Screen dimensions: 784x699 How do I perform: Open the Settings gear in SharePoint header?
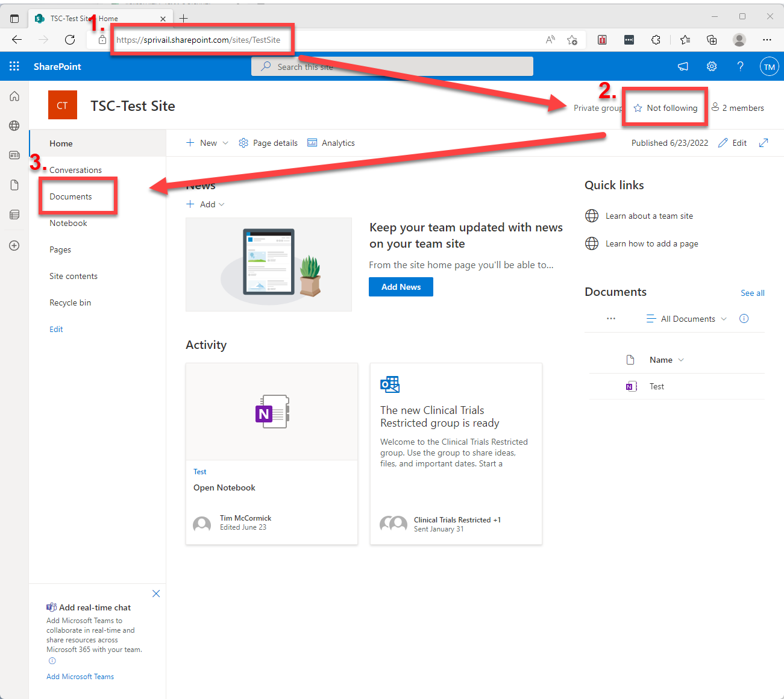click(x=712, y=66)
